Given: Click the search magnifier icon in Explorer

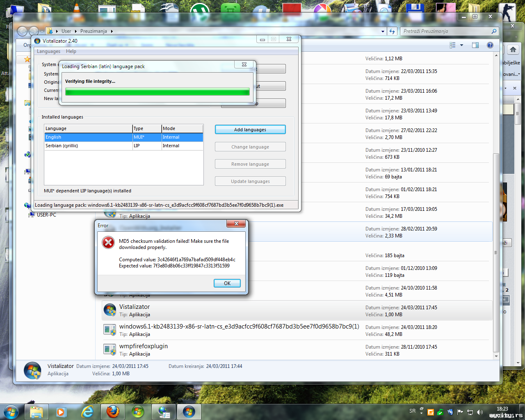Looking at the screenshot, I should 494,31.
